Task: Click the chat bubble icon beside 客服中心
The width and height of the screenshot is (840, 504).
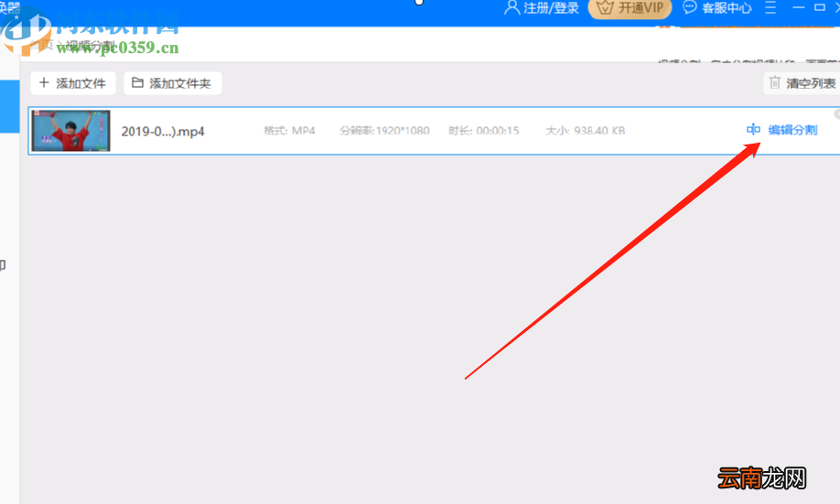Action: coord(689,7)
